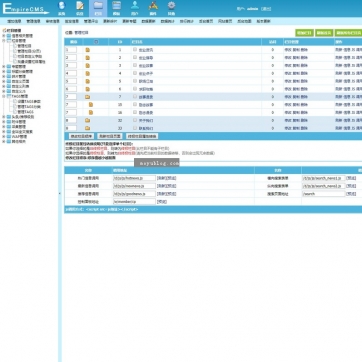
Task: Tick the checkbox in the row with ID 3
Action: [135, 65]
